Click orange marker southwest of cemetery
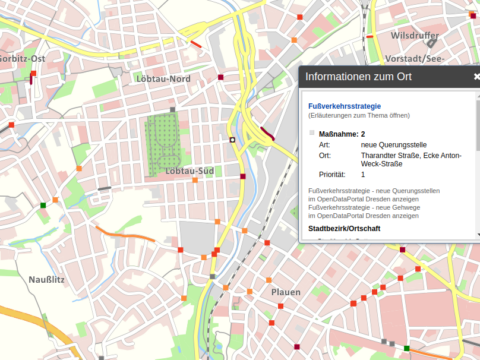480x360 pixels. [x=79, y=168]
